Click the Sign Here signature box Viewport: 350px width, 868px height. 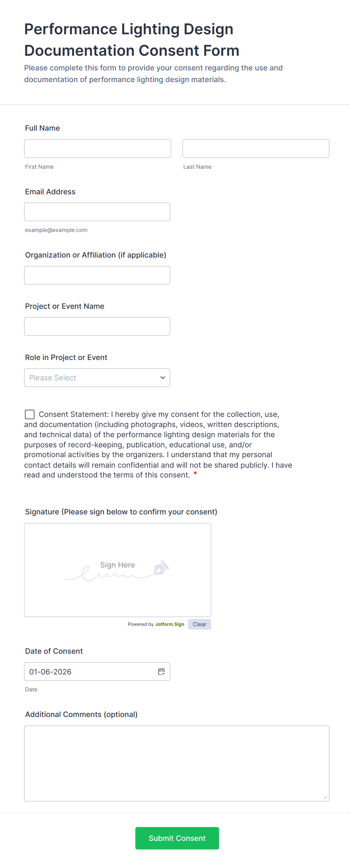(117, 570)
